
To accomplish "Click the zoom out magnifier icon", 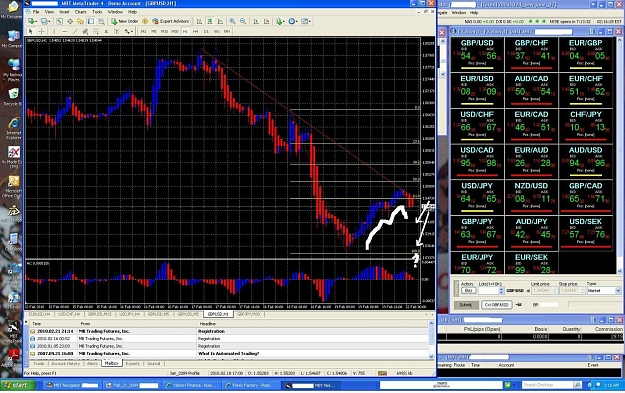I will 243,21.
